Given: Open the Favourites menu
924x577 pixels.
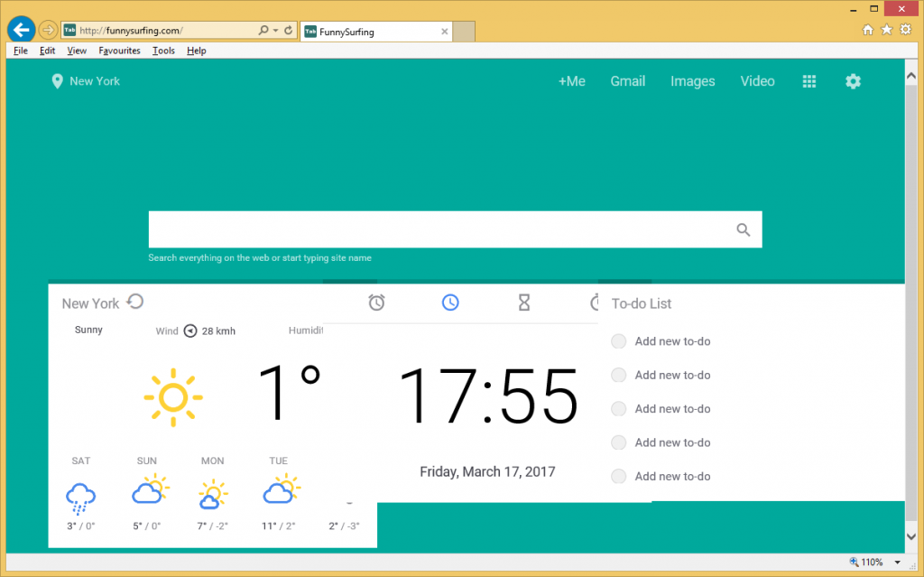Looking at the screenshot, I should point(119,51).
